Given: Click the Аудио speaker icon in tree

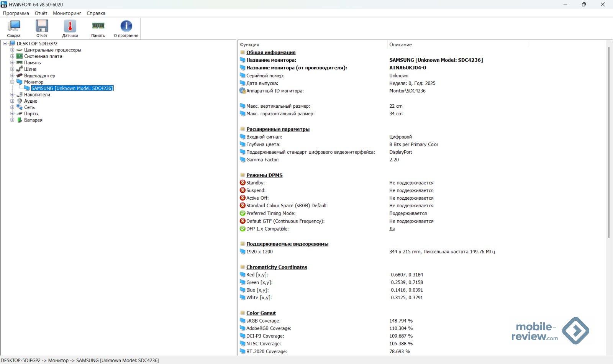Looking at the screenshot, I should [20, 101].
